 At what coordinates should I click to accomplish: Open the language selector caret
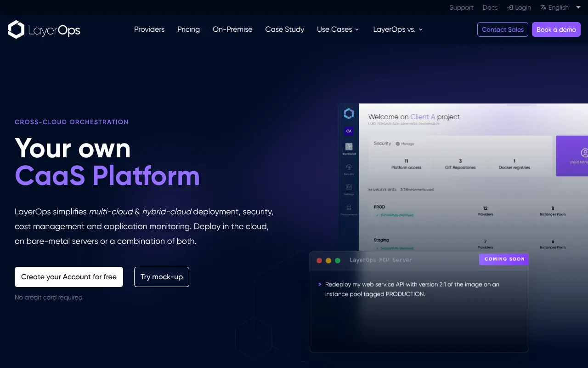click(578, 7)
